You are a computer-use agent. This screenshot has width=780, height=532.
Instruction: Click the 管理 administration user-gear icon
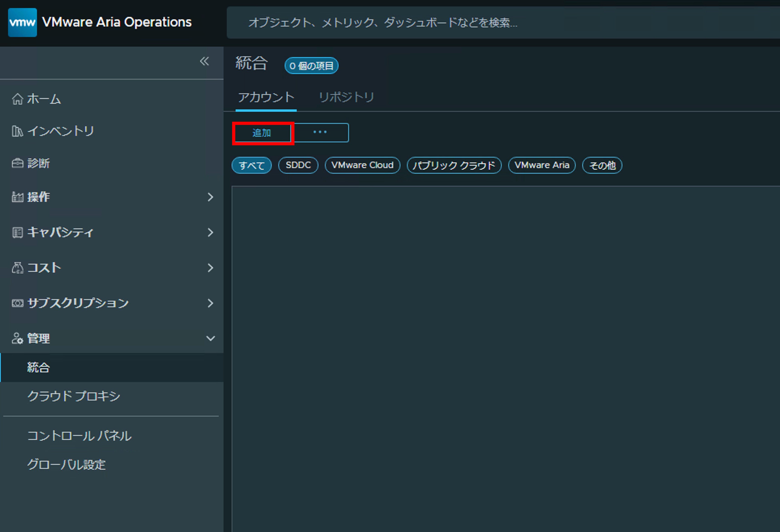click(17, 338)
